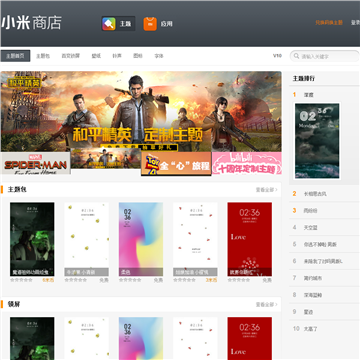Click the orange link in top header
Image resolution: width=360 pixels, height=360 pixels.
pyautogui.click(x=329, y=23)
